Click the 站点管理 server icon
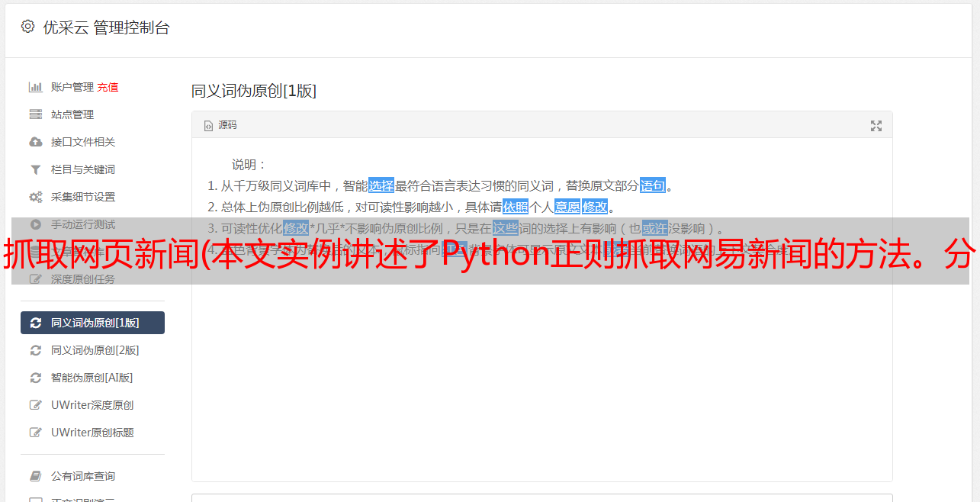This screenshot has width=980, height=502. click(x=35, y=114)
